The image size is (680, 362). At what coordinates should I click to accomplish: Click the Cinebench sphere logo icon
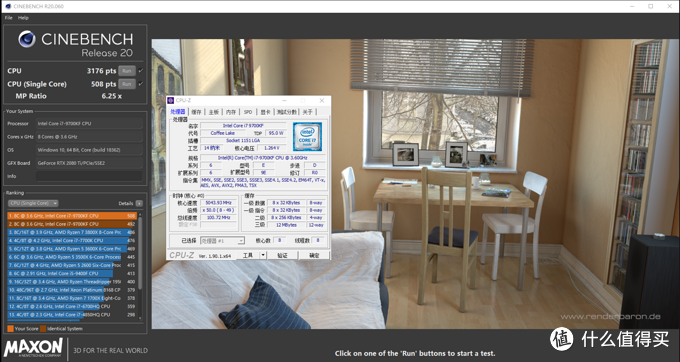[27, 39]
